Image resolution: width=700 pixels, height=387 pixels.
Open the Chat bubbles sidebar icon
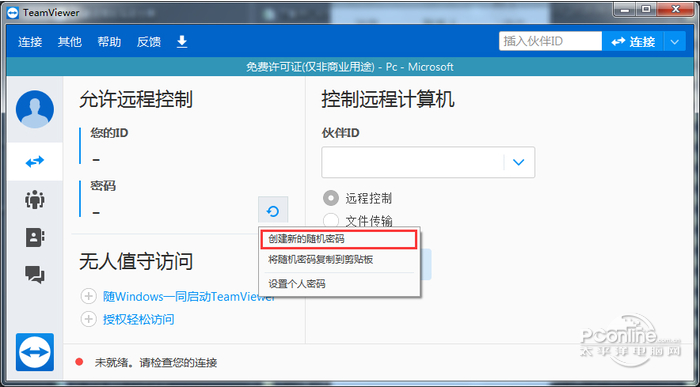tap(35, 275)
